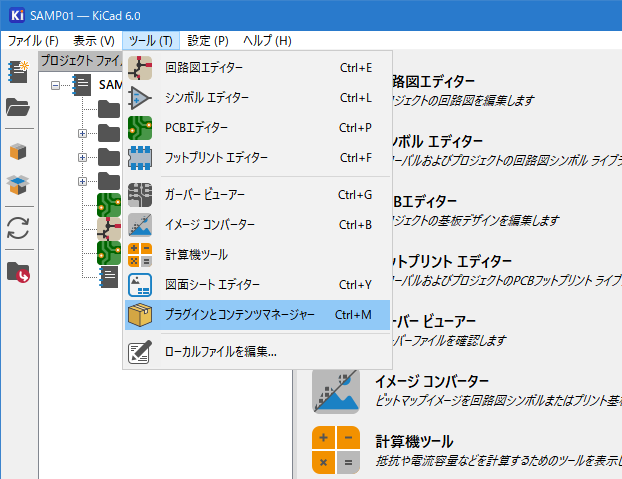
Task: Click the schematic editor icon in menu
Action: pos(140,68)
